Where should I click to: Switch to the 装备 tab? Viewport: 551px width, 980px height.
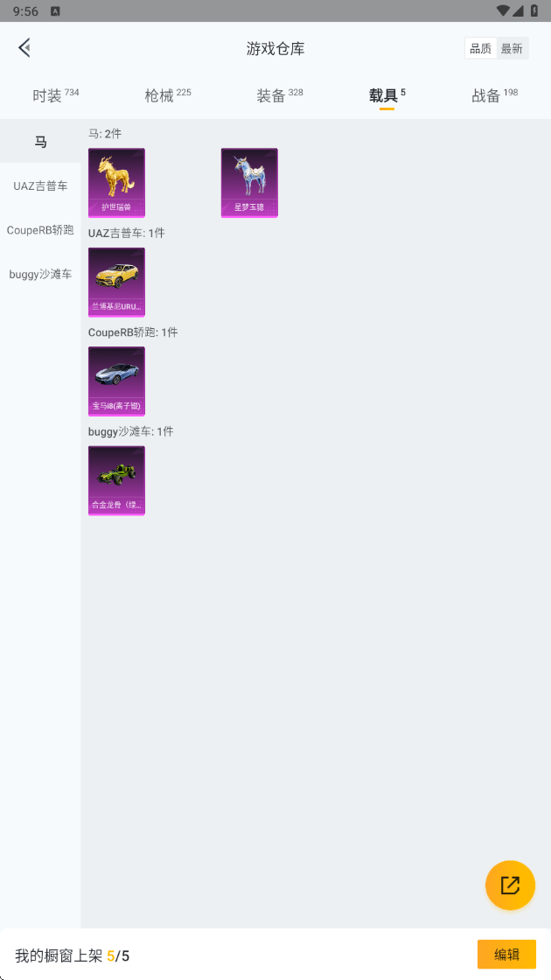[279, 95]
